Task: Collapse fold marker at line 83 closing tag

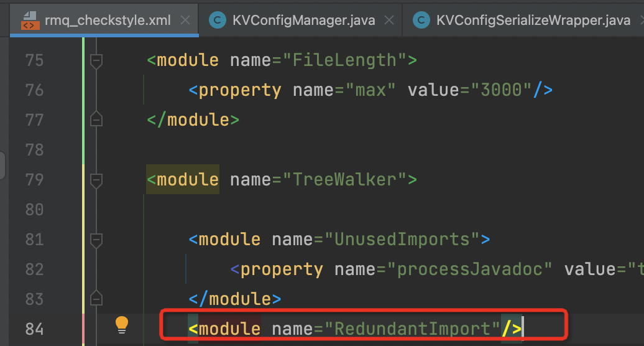Action: click(x=96, y=298)
